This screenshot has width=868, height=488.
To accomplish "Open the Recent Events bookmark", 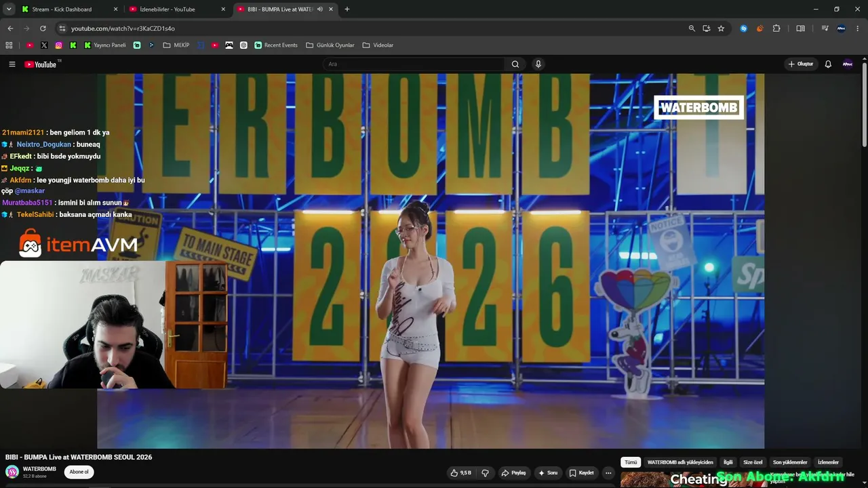I will point(276,45).
